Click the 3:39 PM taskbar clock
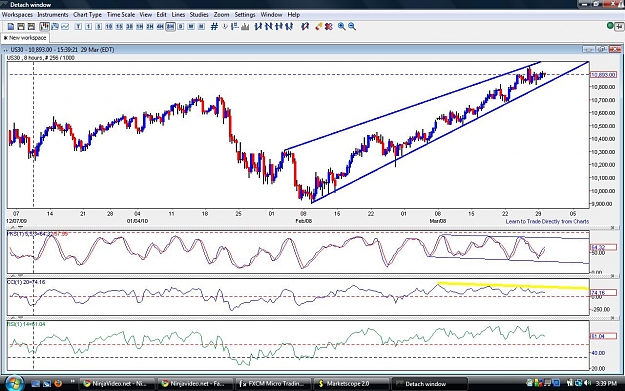Image resolution: width=625 pixels, height=391 pixels. coord(606,383)
